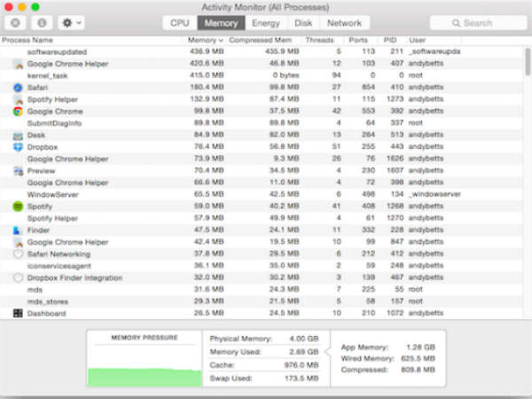Open process info inspector icon
This screenshot has height=399, width=532.
click(42, 23)
